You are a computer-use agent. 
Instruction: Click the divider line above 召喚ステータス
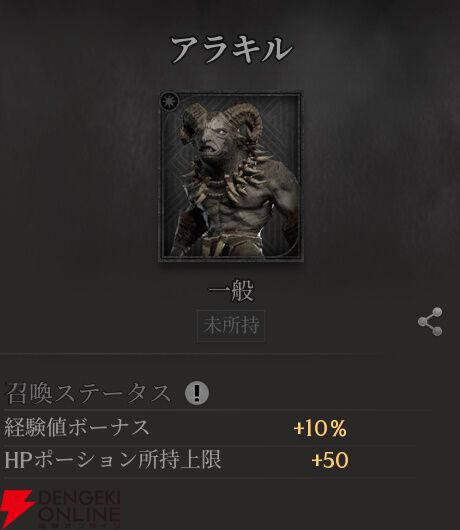click(x=184, y=354)
